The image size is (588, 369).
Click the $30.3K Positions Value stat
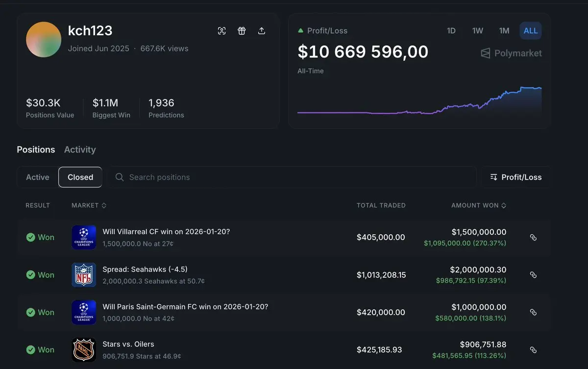[50, 108]
